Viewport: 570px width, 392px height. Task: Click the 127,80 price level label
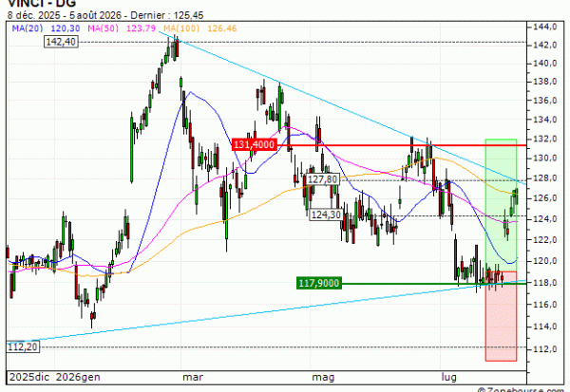322,179
